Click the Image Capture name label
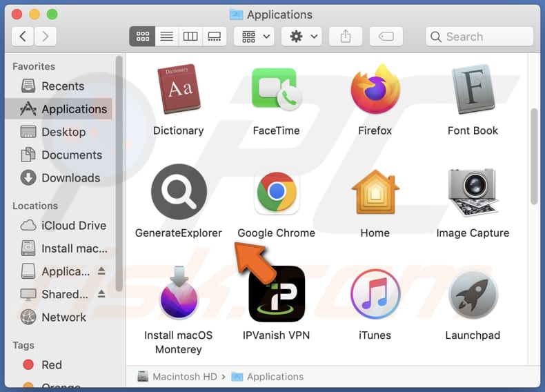 (x=473, y=233)
